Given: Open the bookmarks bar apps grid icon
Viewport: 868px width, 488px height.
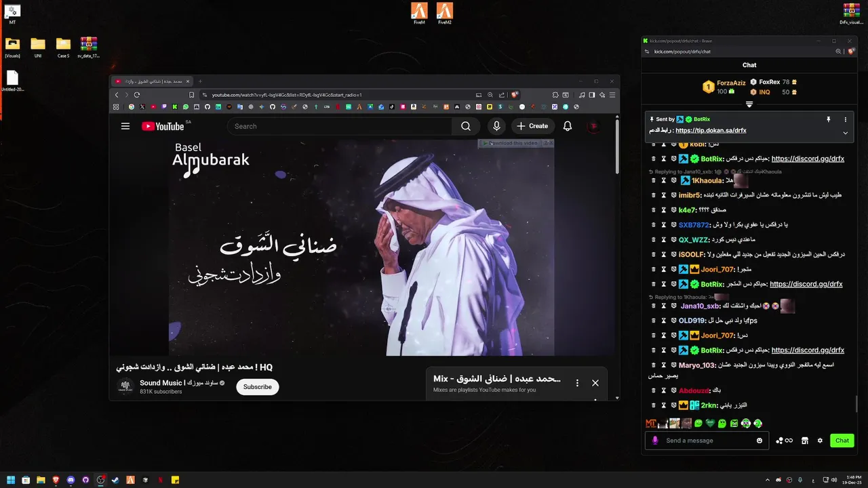Looking at the screenshot, I should click(116, 106).
